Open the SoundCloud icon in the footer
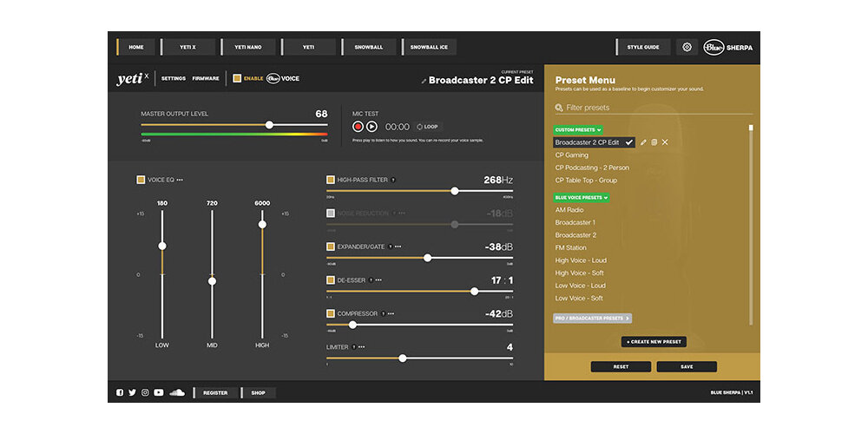868x434 pixels. click(176, 392)
